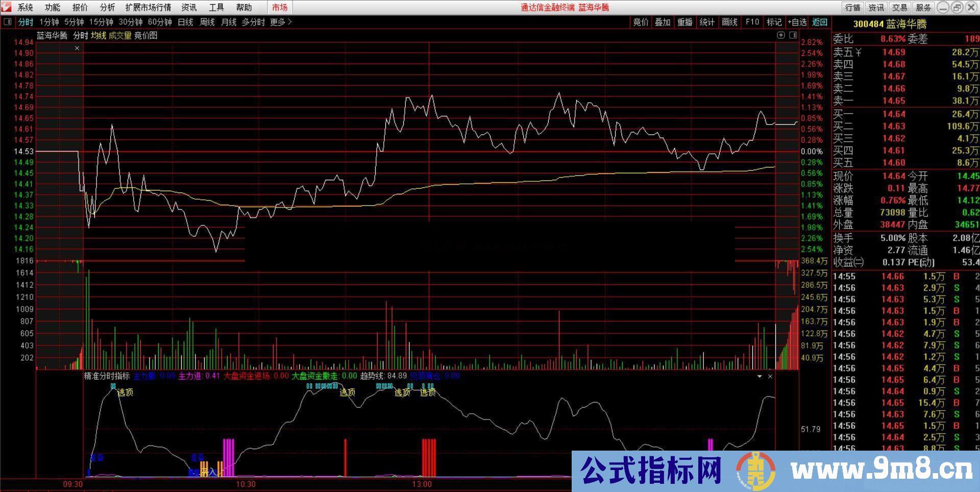Image resolution: width=980 pixels, height=492 pixels.
Task: Open the 报价 menu
Action: [x=80, y=7]
